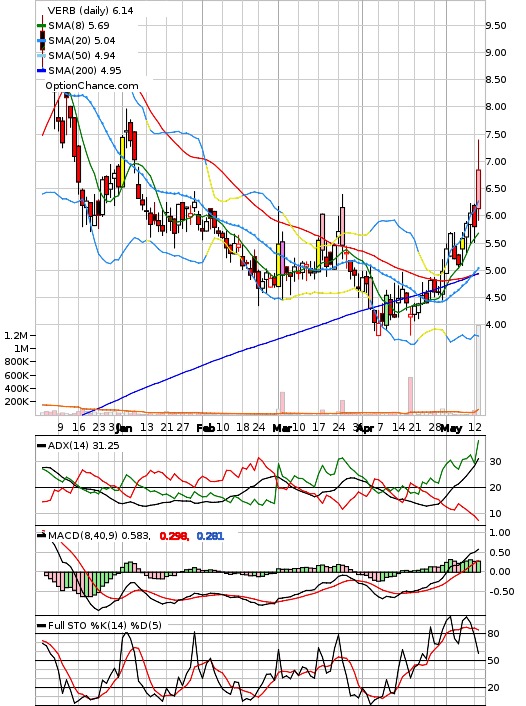Viewport: 526px width, 706px height.
Task: Click the May month marker on date axis
Action: click(451, 428)
